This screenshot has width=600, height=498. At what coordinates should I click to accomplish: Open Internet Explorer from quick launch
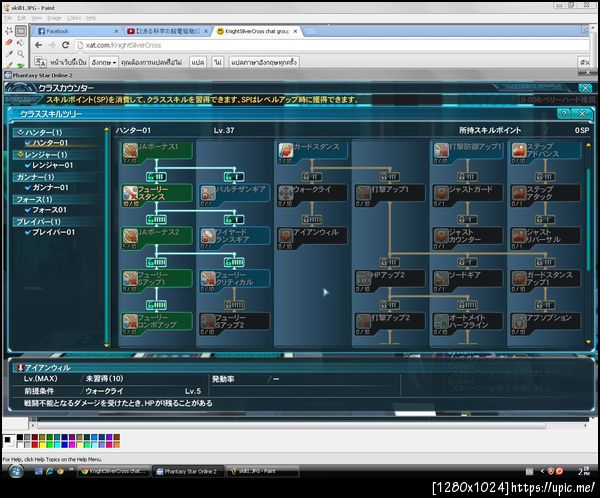click(x=49, y=472)
